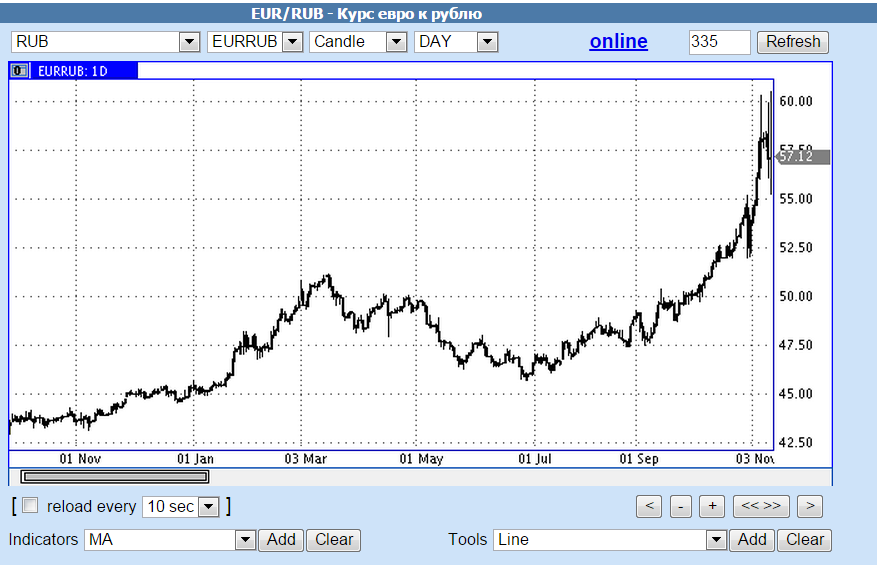The image size is (877, 565).
Task: Open the Tools Line dropdown
Action: coord(716,540)
